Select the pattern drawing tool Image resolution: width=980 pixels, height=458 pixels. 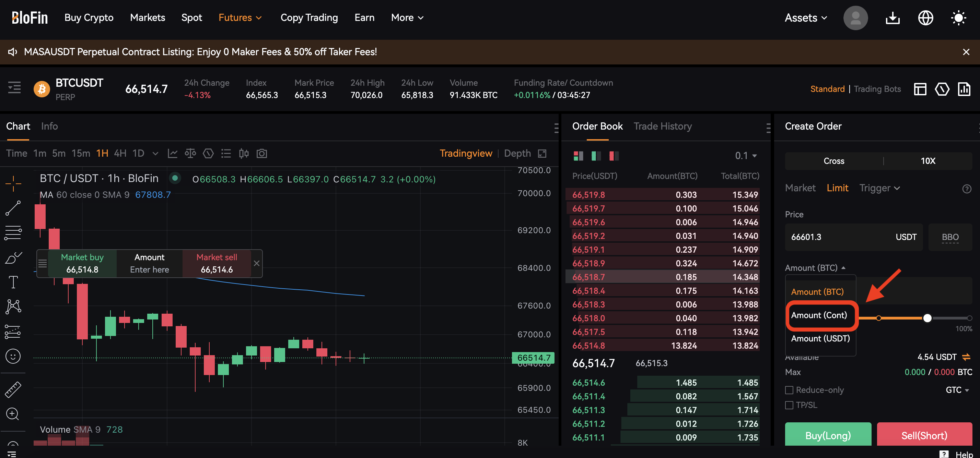[x=13, y=306]
